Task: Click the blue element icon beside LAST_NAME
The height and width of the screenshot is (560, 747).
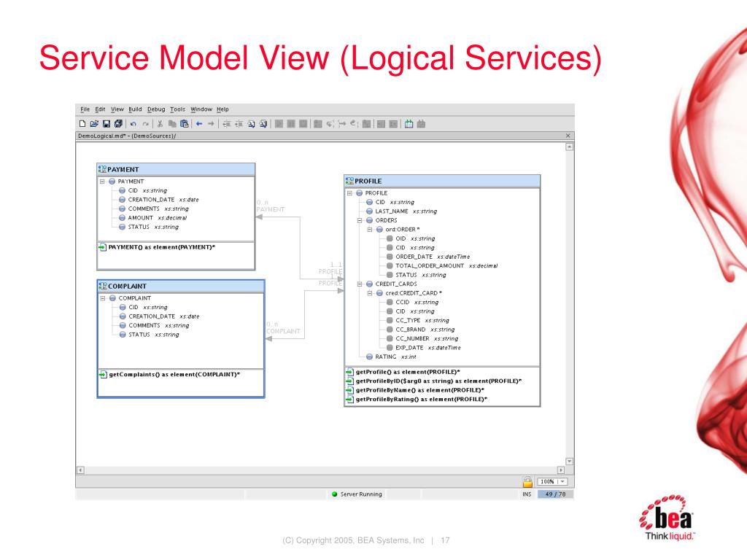Action: (x=369, y=211)
